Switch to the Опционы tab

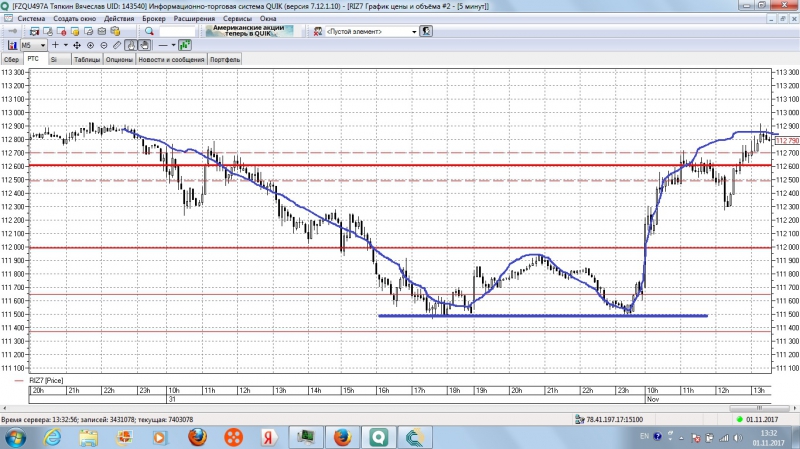pos(119,59)
